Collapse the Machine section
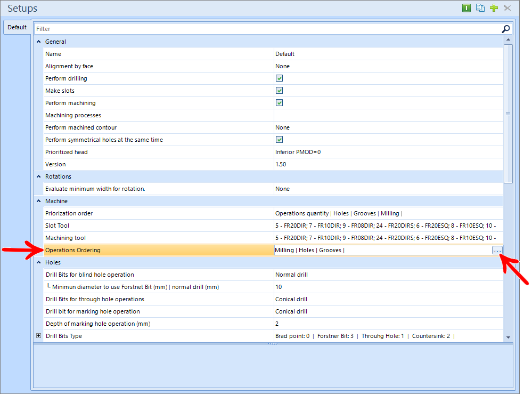Viewport: 532px width, 394px height. [x=39, y=201]
